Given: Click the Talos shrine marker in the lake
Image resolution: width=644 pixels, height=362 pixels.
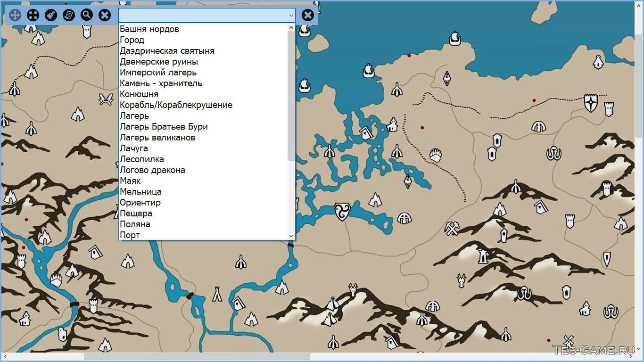Looking at the screenshot, I should click(x=341, y=211).
